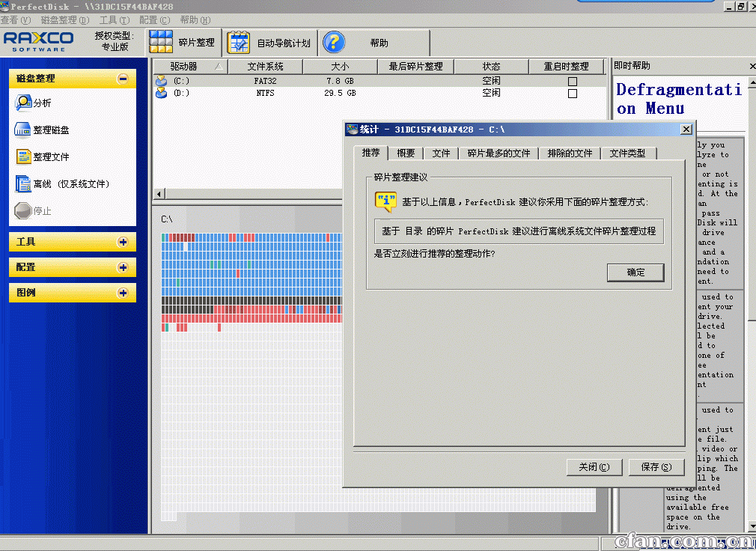Image resolution: width=756 pixels, height=551 pixels.
Task: Click the 碎片整理 toolbar button label
Action: pos(196,43)
